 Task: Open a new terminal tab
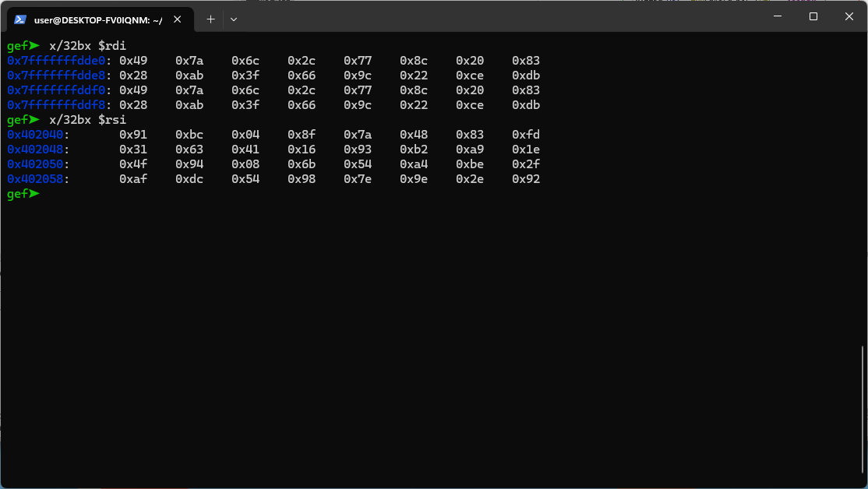tap(210, 19)
